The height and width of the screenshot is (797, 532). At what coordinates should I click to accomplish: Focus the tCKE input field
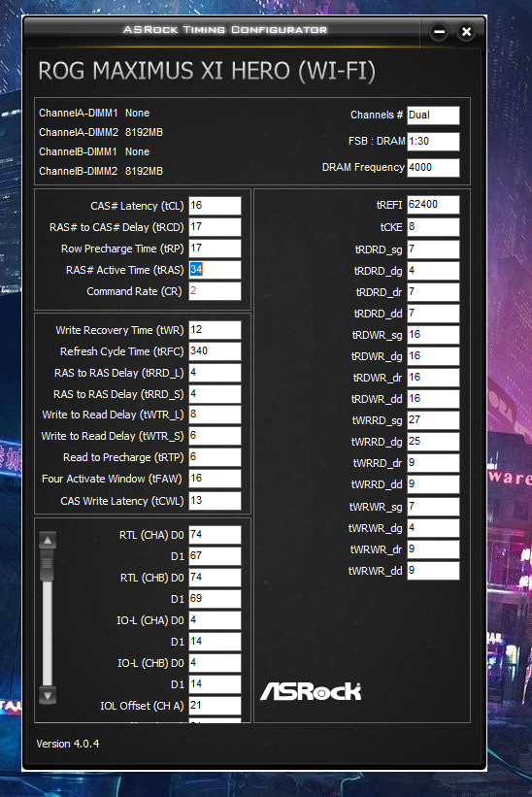click(x=433, y=227)
